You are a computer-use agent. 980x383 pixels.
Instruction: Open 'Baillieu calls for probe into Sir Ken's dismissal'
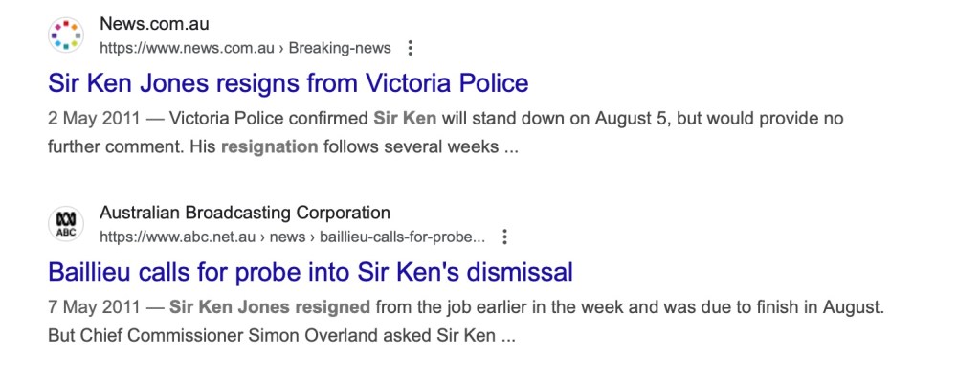310,273
